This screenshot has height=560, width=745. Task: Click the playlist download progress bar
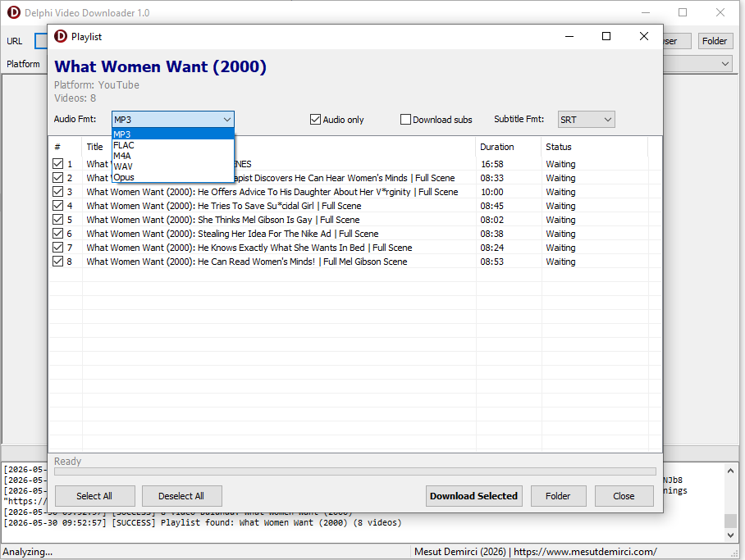tap(355, 471)
